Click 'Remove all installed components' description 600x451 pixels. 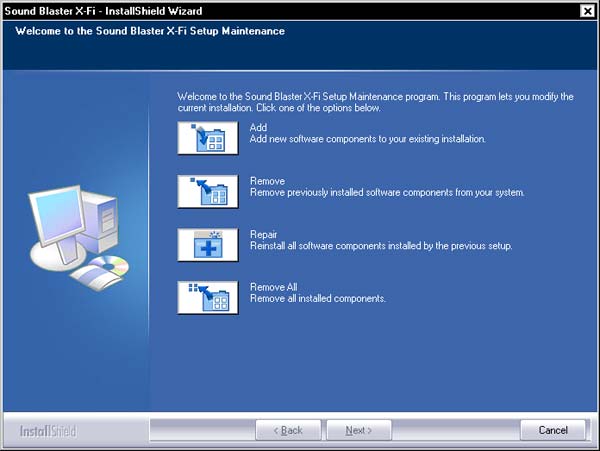pos(317,299)
